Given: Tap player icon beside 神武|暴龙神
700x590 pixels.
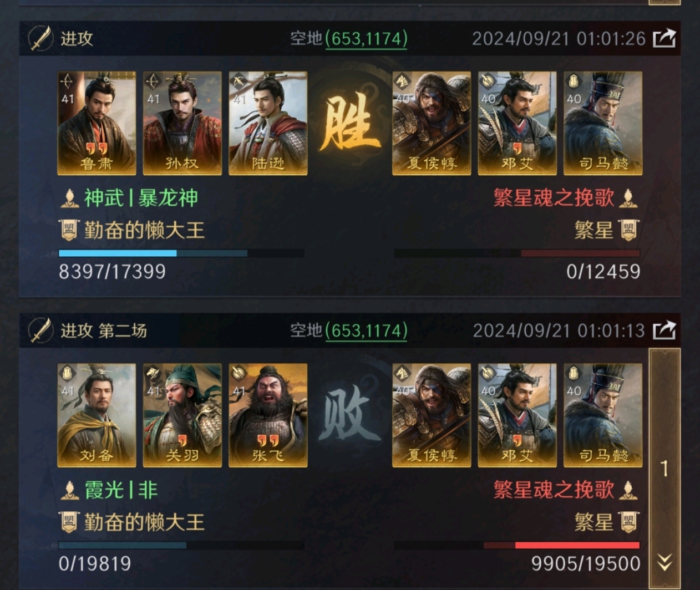Looking at the screenshot, I should point(69,198).
